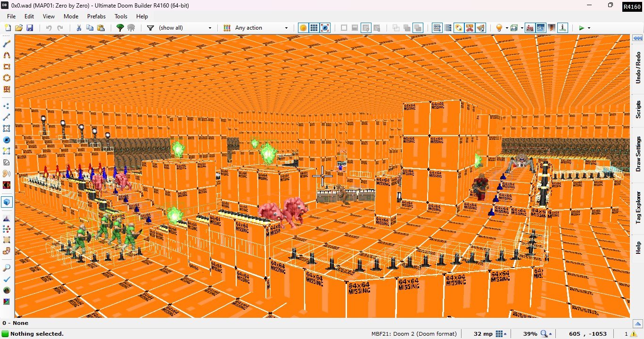This screenshot has width=644, height=339.
Task: Click the linedef color presets icon
Action: point(227,28)
